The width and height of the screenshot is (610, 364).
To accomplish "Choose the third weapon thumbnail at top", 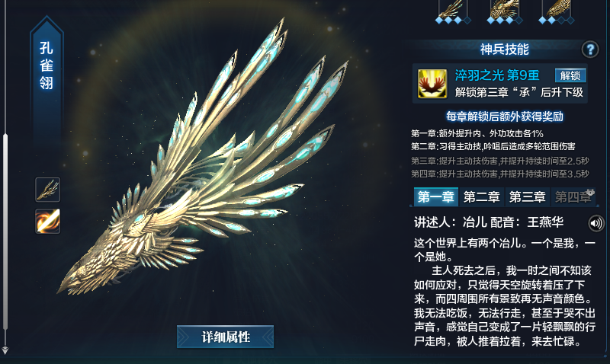I will (x=557, y=11).
